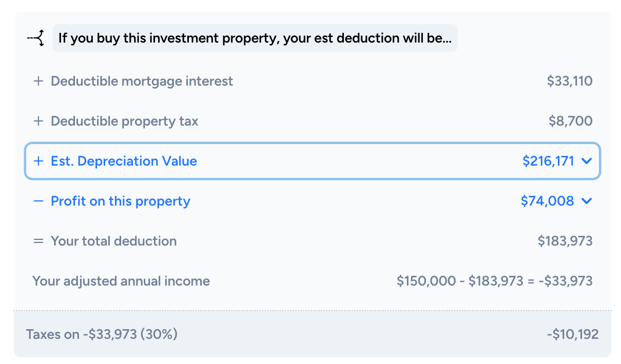Click the plus icon beside Est. Depreciation Value
Screen dimensions: 621x364
pos(38,161)
